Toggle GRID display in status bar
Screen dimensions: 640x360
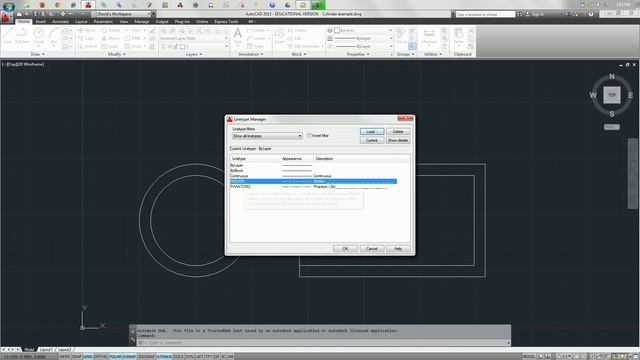[x=88, y=356]
